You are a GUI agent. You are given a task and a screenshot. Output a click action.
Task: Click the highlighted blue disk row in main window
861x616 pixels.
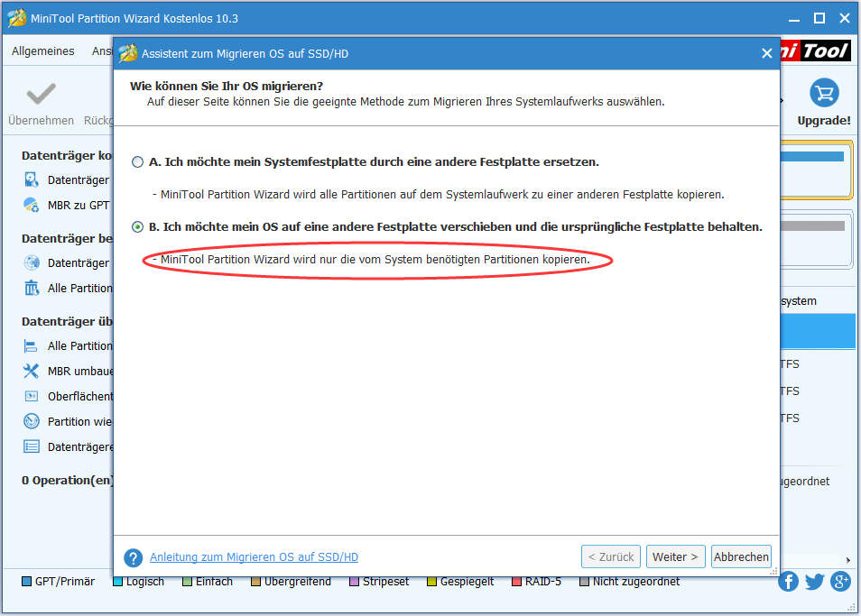818,331
